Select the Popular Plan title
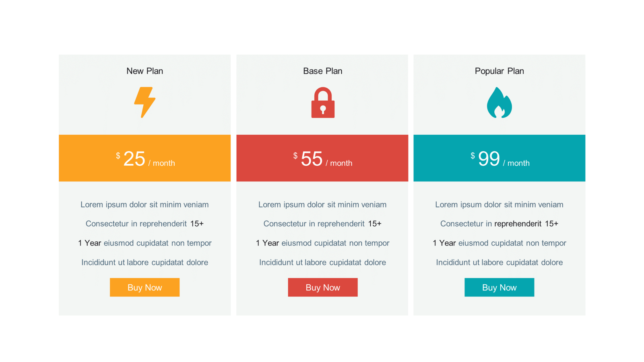Image resolution: width=644 pixels, height=362 pixels. click(x=499, y=71)
